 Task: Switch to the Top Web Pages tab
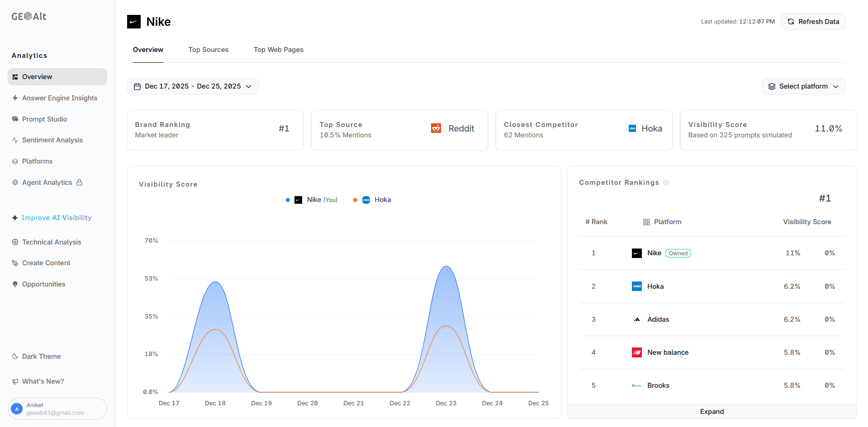[x=279, y=50]
